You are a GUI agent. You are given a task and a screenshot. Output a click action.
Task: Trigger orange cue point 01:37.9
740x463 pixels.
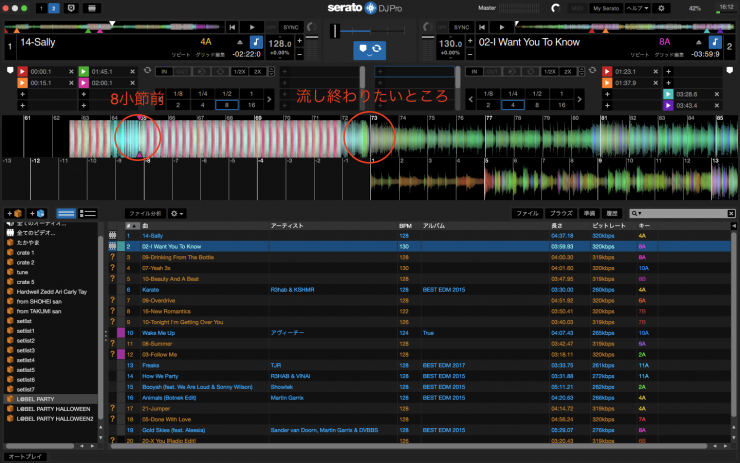pyautogui.click(x=607, y=83)
